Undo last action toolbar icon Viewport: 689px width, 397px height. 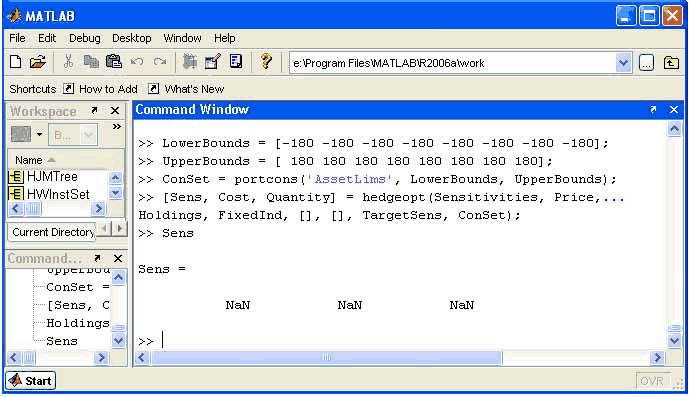137,62
